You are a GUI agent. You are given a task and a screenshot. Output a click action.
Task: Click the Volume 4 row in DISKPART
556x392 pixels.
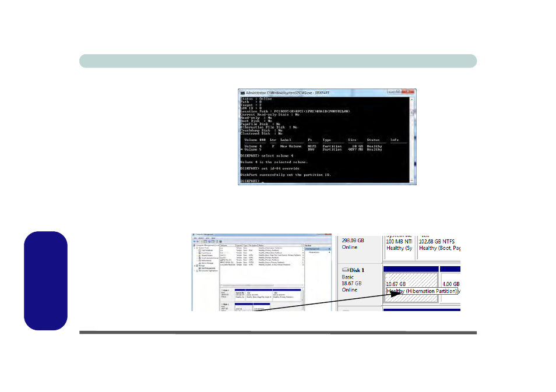coord(314,146)
